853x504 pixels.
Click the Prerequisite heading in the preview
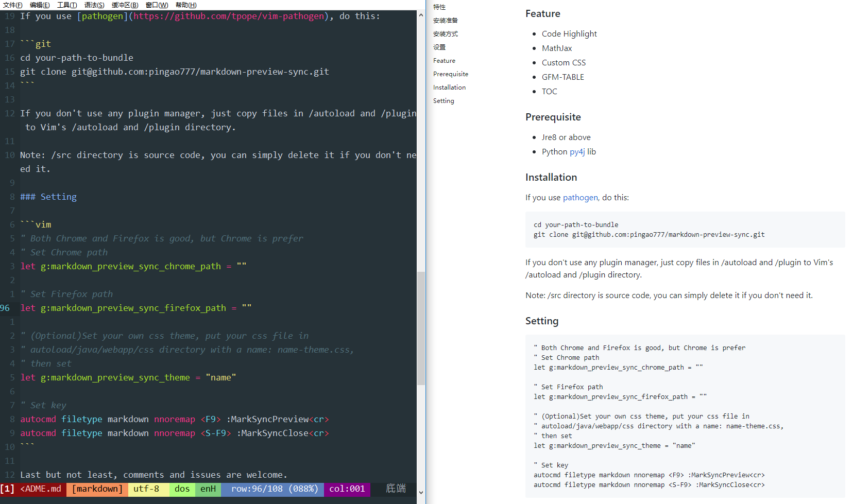click(x=553, y=117)
